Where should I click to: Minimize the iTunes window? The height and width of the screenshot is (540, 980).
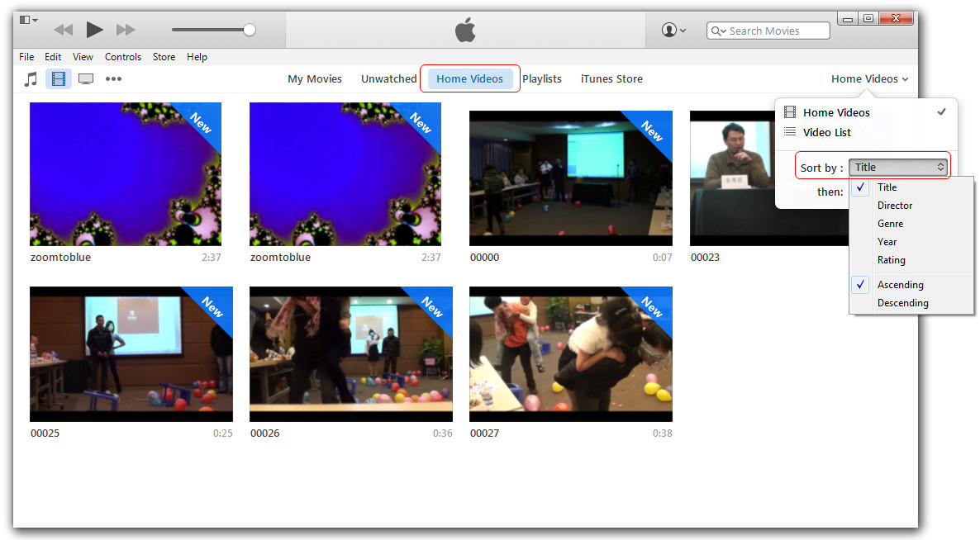848,19
